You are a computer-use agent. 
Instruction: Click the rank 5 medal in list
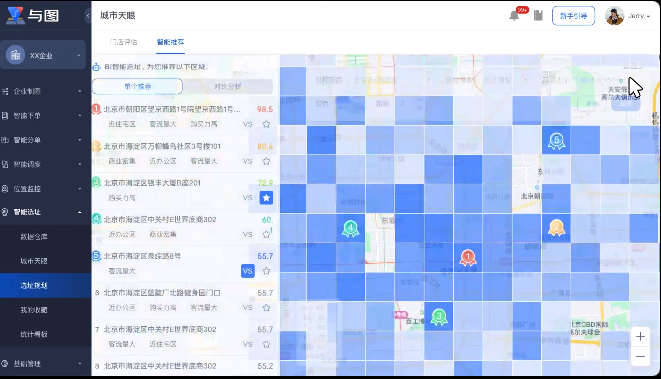pos(96,255)
